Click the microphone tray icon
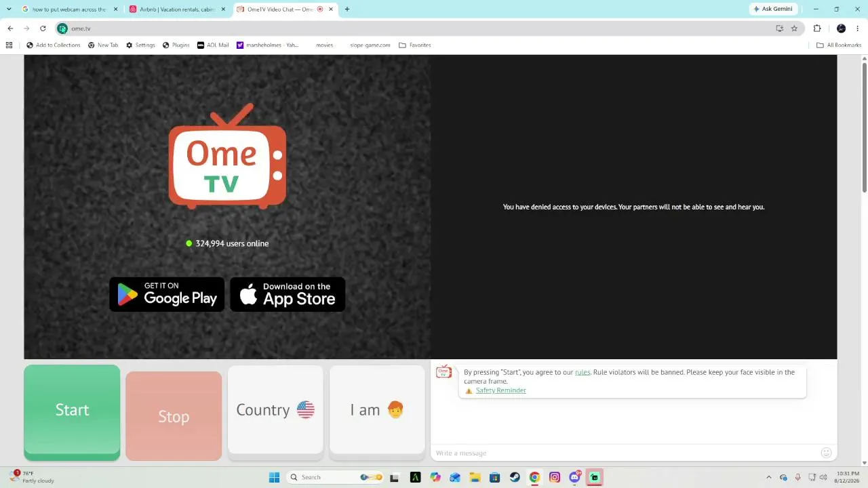 pyautogui.click(x=798, y=477)
